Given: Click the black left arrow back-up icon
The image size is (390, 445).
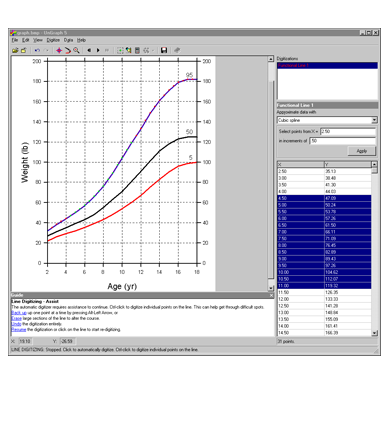Looking at the screenshot, I should [x=89, y=50].
